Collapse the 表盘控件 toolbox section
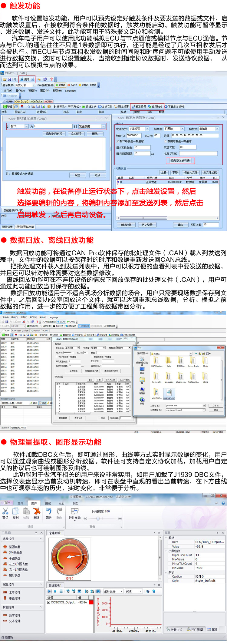Viewport: 227px width, 644px height. pyautogui.click(x=41, y=539)
